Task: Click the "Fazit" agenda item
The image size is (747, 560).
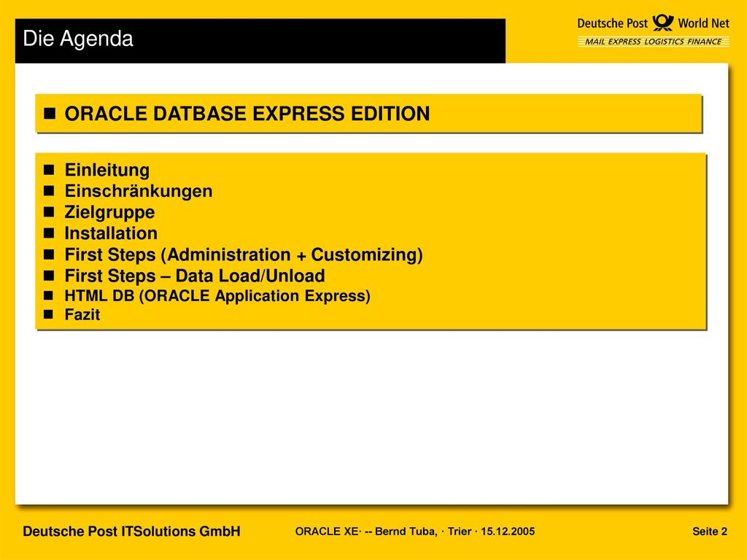Action: pos(82,315)
